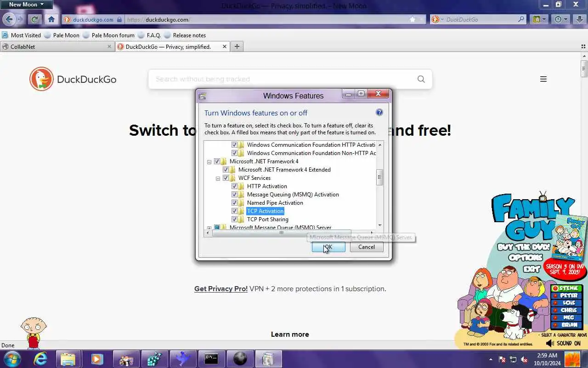Go back using the browser back arrow
The width and height of the screenshot is (588, 368).
click(9, 19)
